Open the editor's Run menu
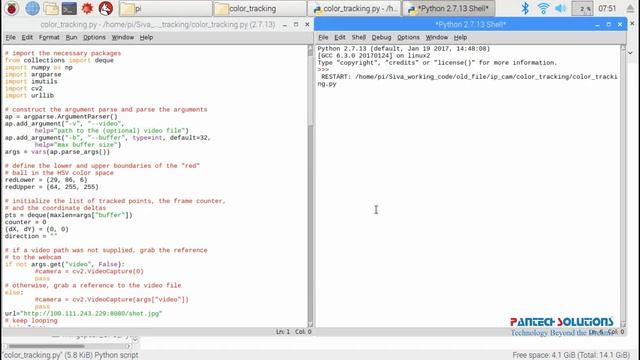Viewport: 640px width, 360px height. (71, 37)
